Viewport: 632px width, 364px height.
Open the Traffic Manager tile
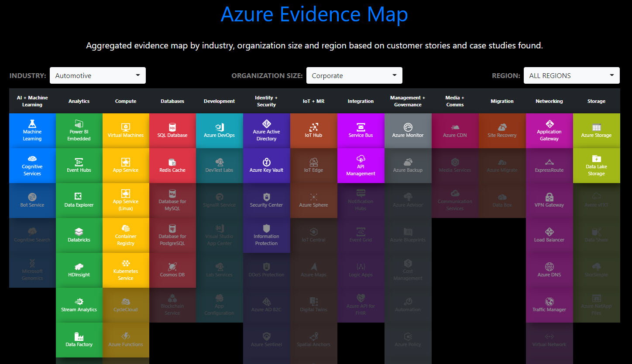(550, 305)
